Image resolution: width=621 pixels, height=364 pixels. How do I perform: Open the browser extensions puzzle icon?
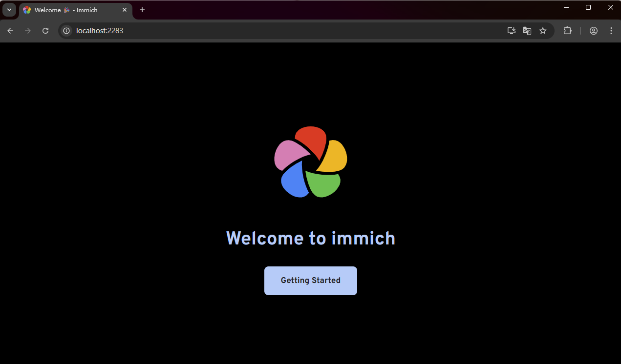567,31
